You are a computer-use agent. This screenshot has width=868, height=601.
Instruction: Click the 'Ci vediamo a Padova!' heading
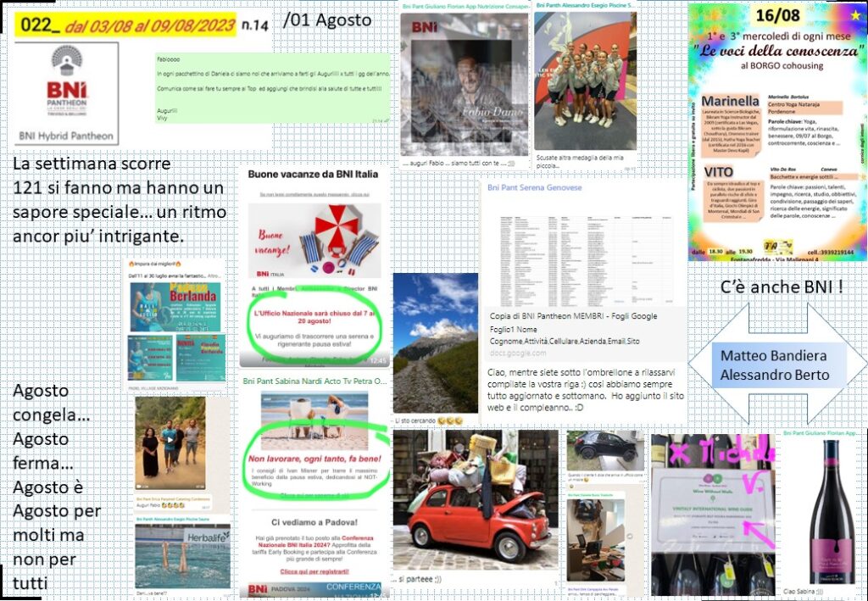click(x=314, y=522)
